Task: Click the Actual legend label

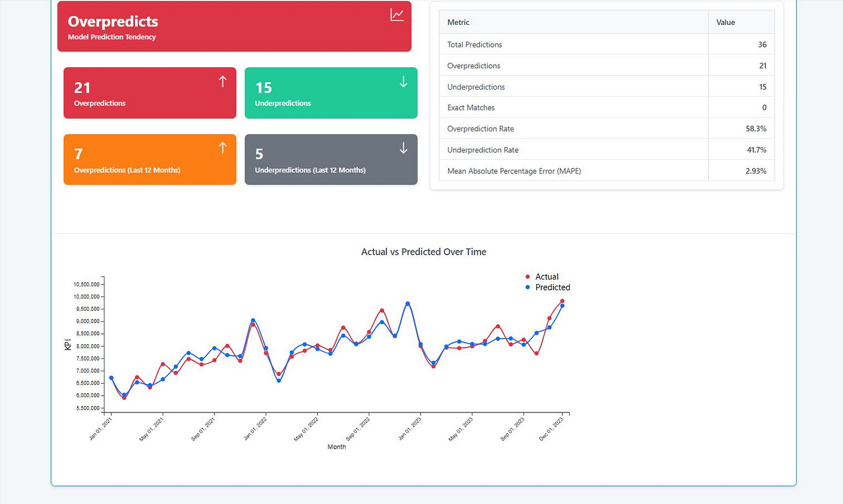Action: pos(547,277)
